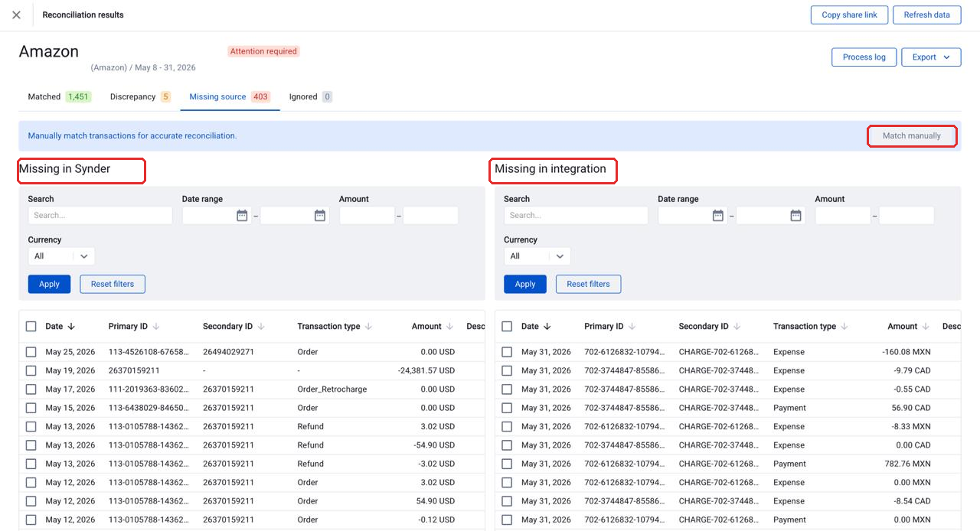Open Export dropdown menu
The width and height of the screenshot is (980, 531).
coord(931,57)
